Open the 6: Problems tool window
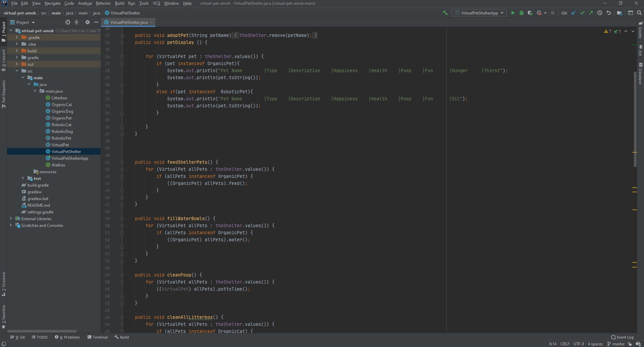 (x=67, y=337)
